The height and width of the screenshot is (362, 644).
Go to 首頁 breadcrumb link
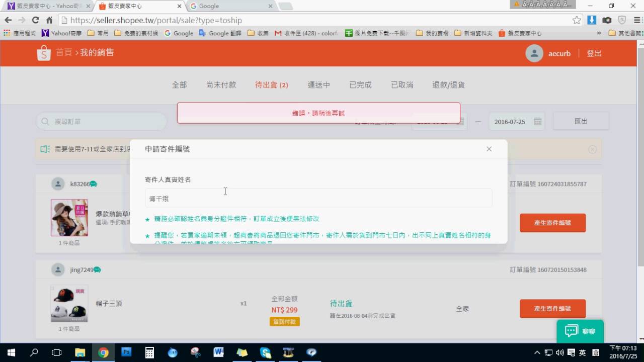pos(63,52)
